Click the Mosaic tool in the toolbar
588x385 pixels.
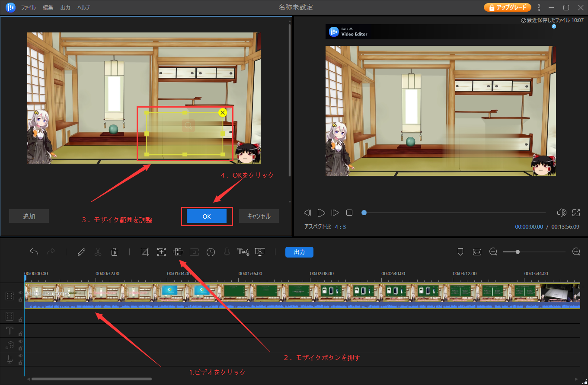[x=178, y=252]
